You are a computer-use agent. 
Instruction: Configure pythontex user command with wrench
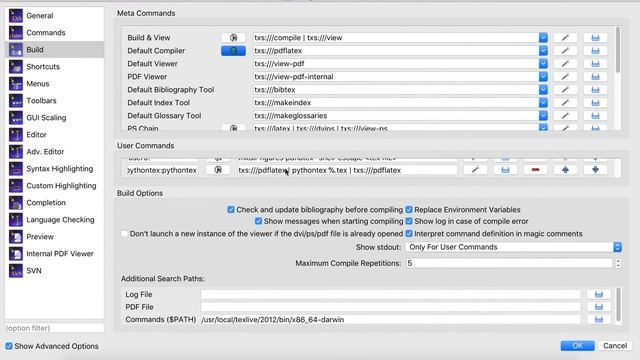click(475, 170)
